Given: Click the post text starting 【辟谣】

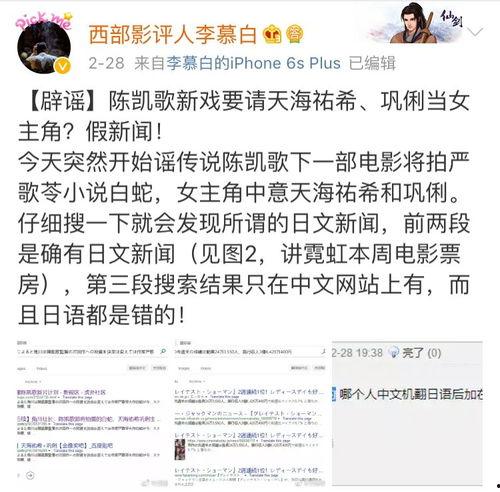Looking at the screenshot, I should pos(244,208).
